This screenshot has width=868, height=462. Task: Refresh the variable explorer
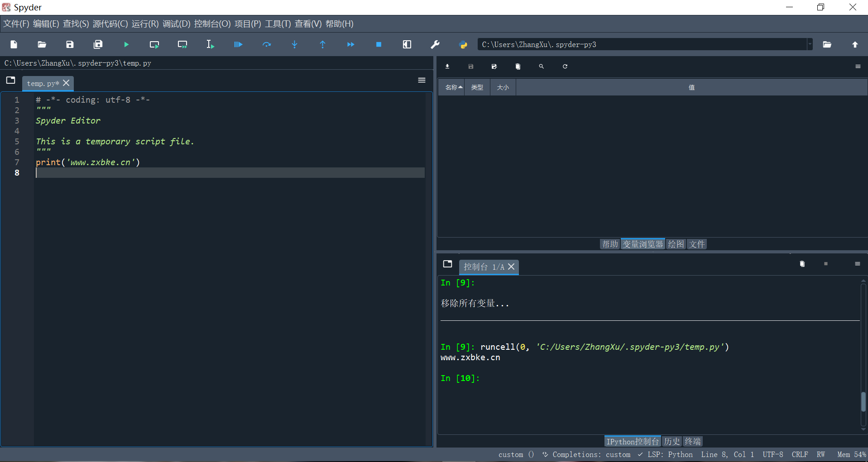click(565, 66)
